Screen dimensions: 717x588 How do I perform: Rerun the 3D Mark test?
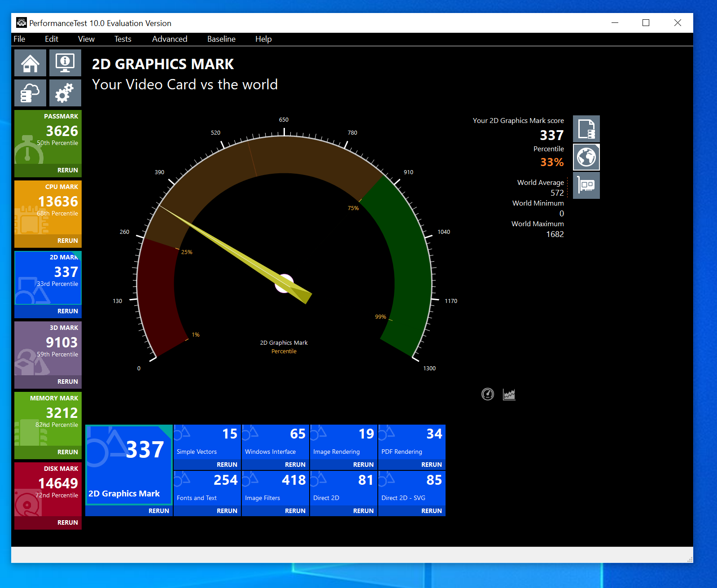click(x=68, y=382)
